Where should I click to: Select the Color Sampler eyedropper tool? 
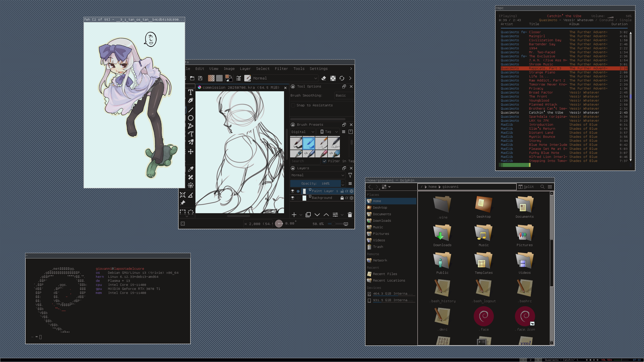[x=191, y=169]
